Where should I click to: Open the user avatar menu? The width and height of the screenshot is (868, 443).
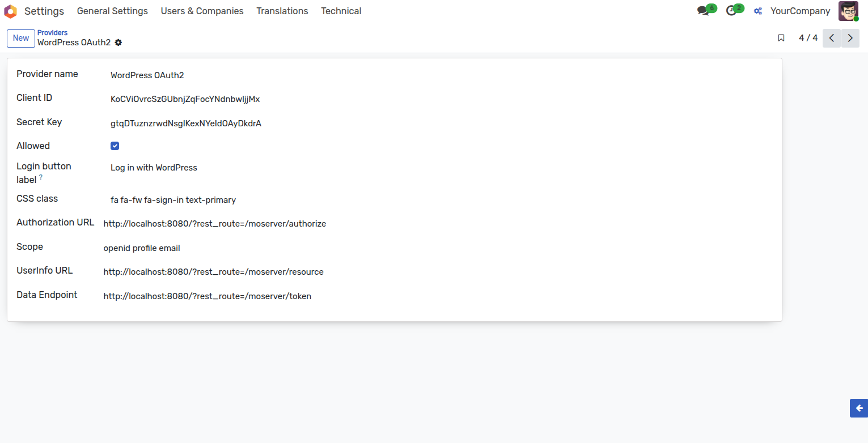tap(849, 11)
